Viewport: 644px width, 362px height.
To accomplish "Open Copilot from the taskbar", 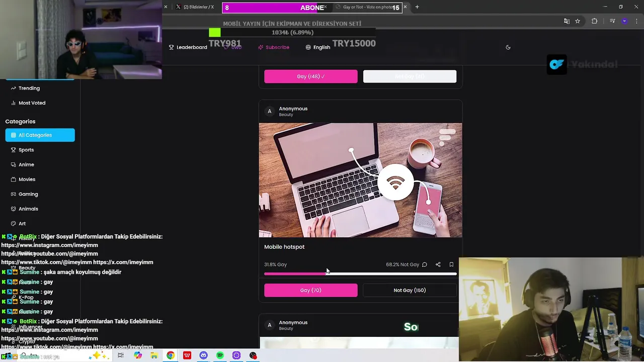I will (x=138, y=355).
